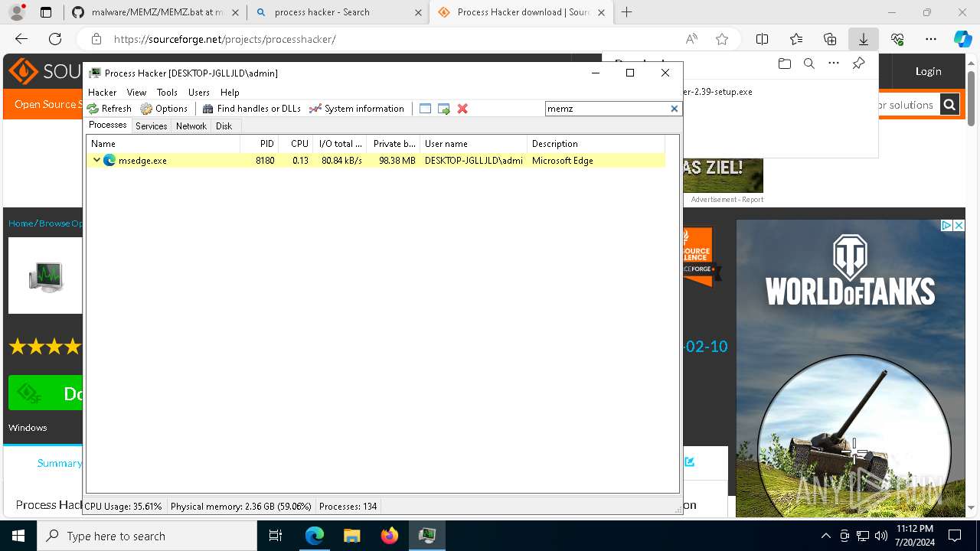Screen dimensions: 980x551
Task: Click the Edge Downloads toolbar icon
Action: pyautogui.click(x=863, y=39)
